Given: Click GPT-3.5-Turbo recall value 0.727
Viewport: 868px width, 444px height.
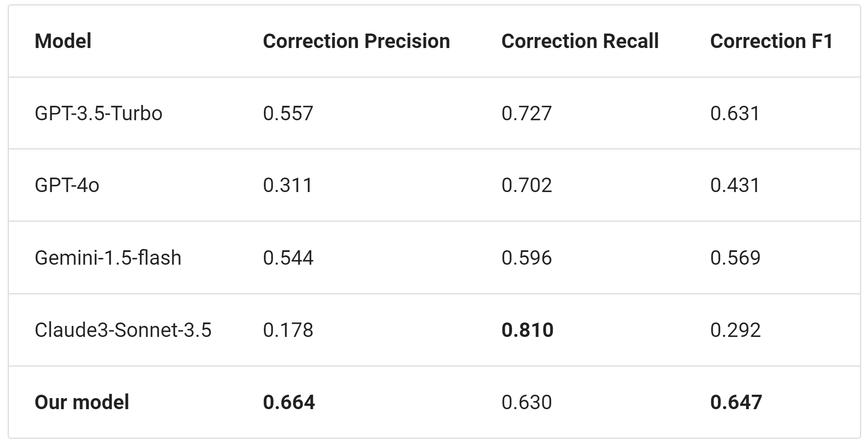Looking at the screenshot, I should [526, 113].
